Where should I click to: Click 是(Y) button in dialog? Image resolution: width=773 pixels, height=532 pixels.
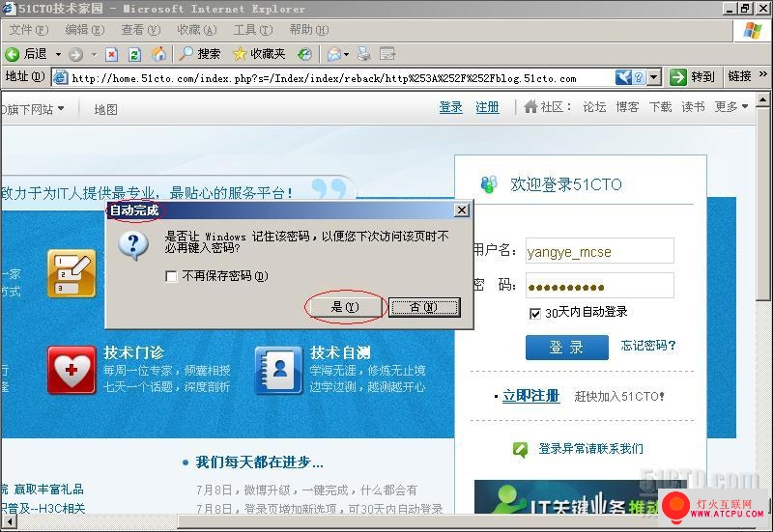[x=344, y=307]
